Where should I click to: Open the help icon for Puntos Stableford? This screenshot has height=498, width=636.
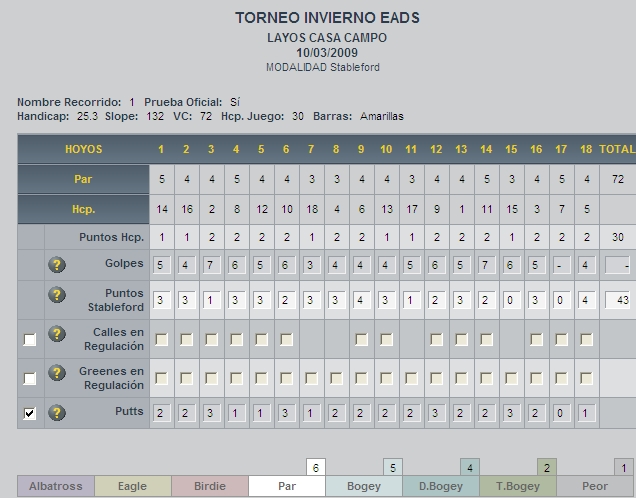57,295
